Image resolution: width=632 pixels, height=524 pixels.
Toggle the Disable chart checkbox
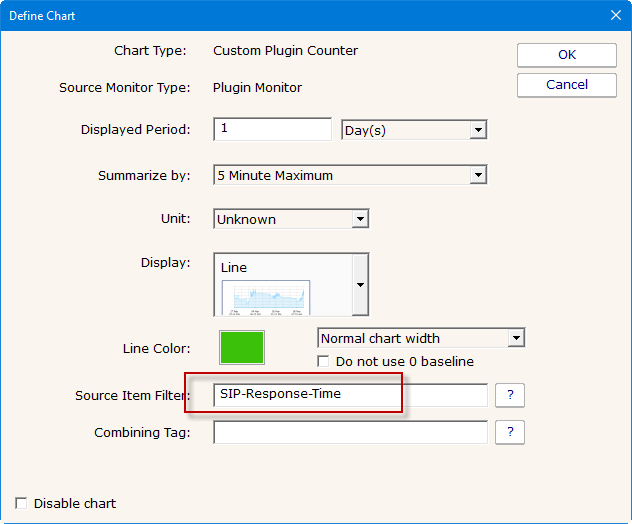click(21, 503)
